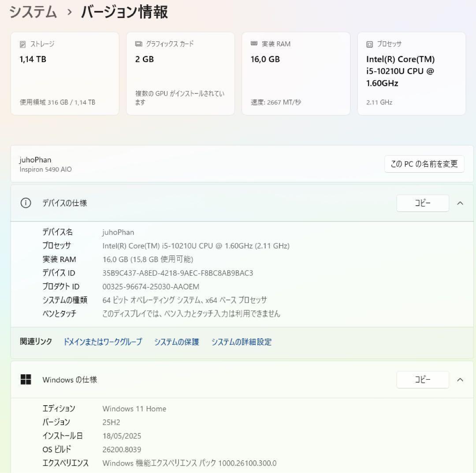Image resolution: width=476 pixels, height=473 pixels.
Task: Open the ストレージ 1,14 TB card
Action: (65, 74)
